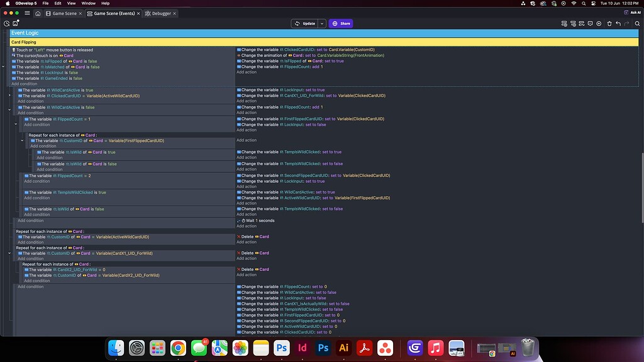Open the File menu
This screenshot has width=644, height=362.
point(45,3)
